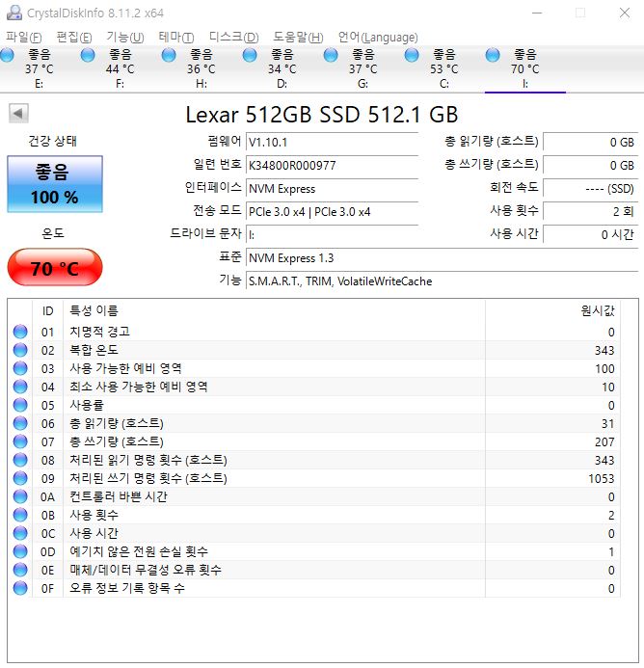
Task: Select disk G: status orb 37 °C
Action: pos(331,55)
